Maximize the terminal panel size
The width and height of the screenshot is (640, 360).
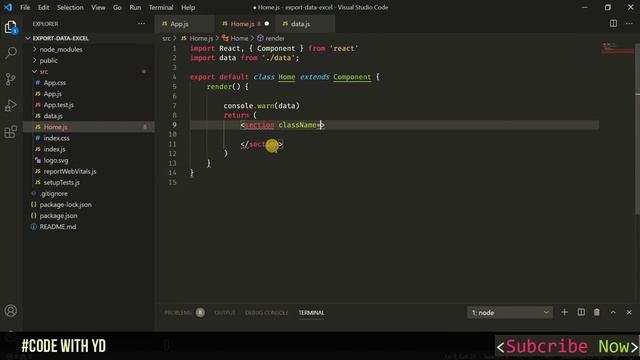[x=613, y=312]
